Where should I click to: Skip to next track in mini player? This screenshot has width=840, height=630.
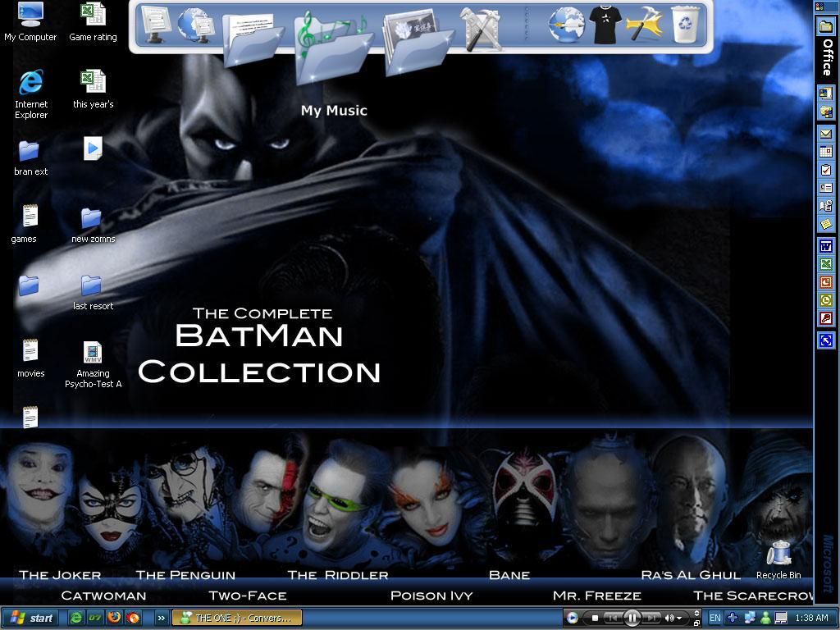(651, 619)
